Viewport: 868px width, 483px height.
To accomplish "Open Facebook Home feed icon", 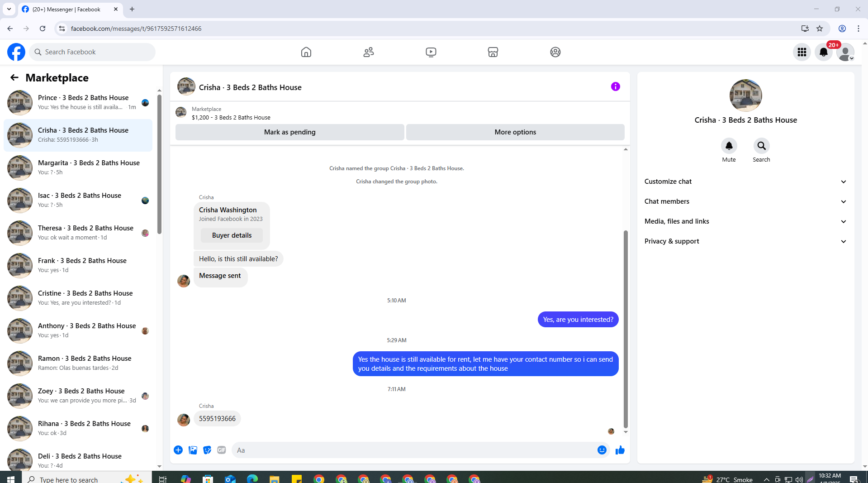I will pos(306,52).
